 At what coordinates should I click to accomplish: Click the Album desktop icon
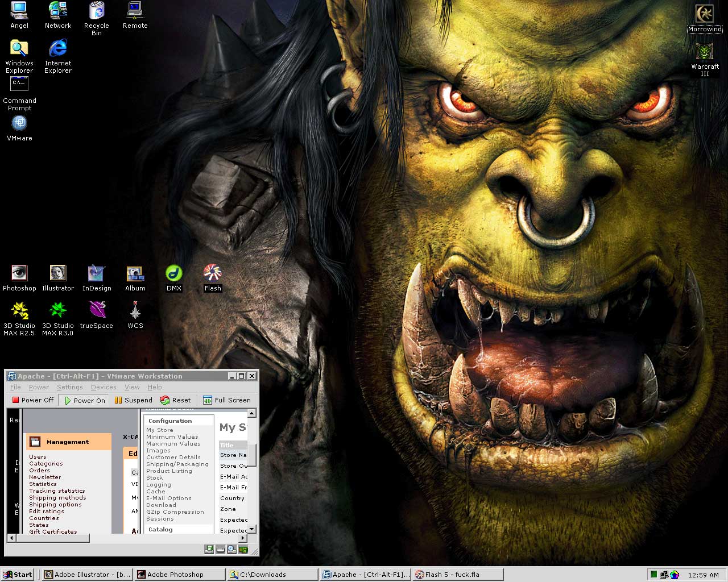click(135, 278)
